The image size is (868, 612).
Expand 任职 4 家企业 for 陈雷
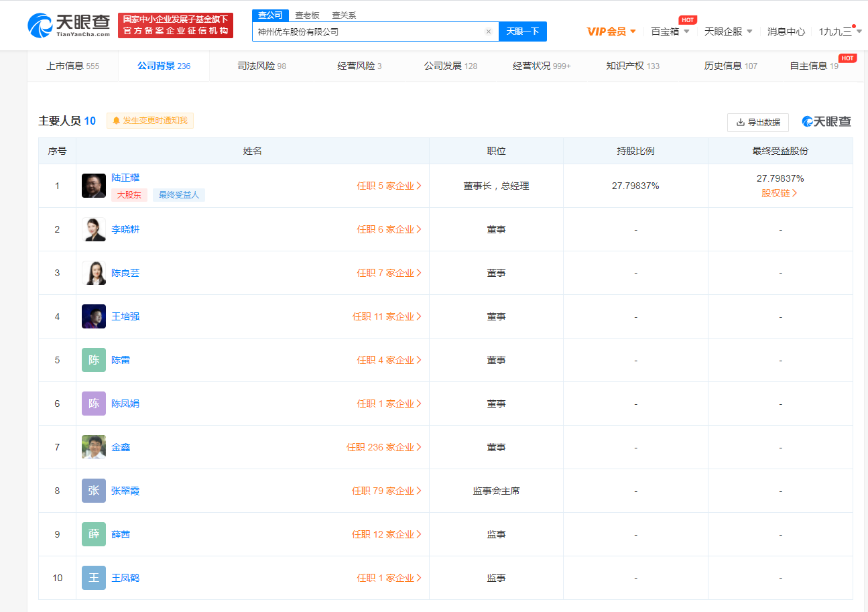(x=389, y=360)
